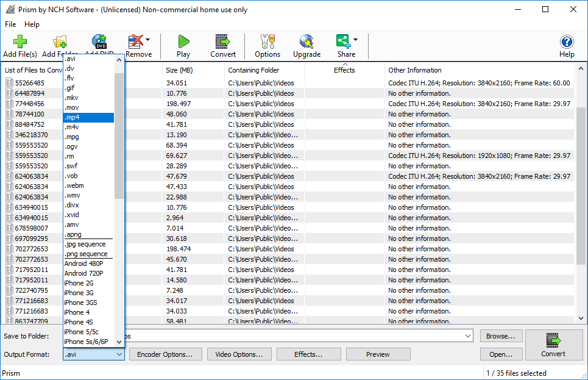Select .avi in the format list
The height and width of the screenshot is (380, 588).
coord(88,59)
